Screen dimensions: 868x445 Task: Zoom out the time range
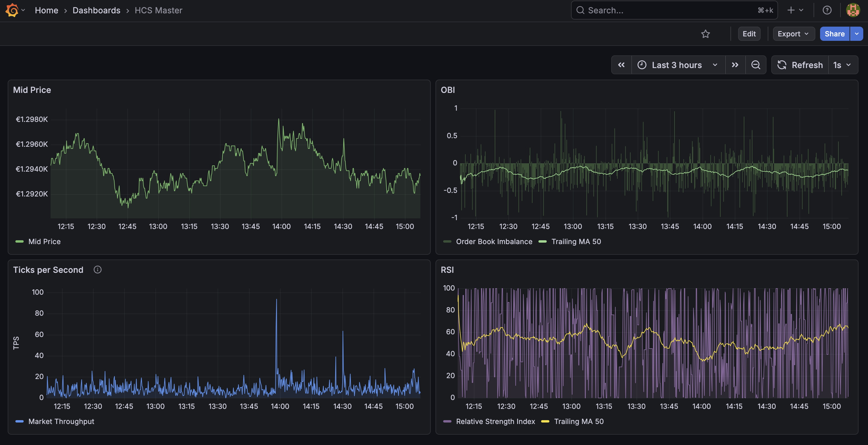point(756,65)
